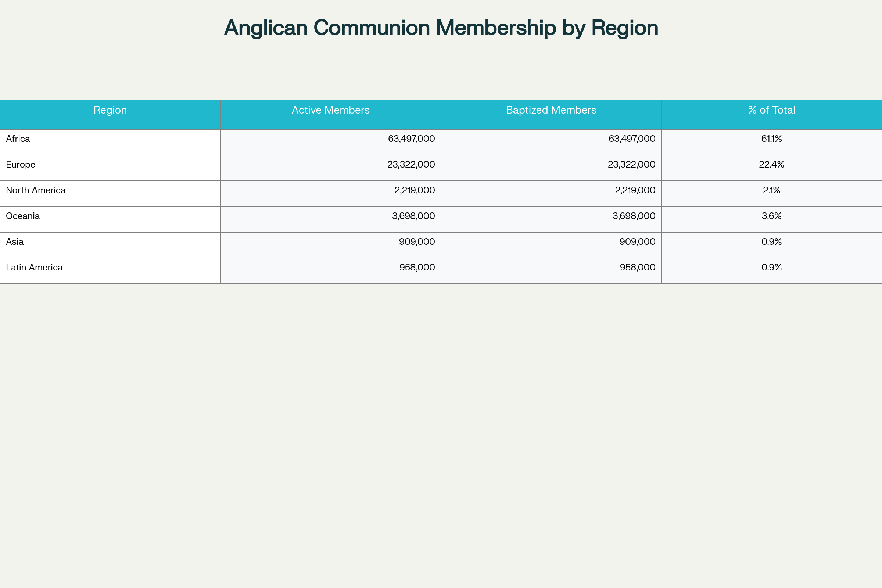Click the % of Total column header
Viewport: 882px width, 588px height.
click(771, 110)
